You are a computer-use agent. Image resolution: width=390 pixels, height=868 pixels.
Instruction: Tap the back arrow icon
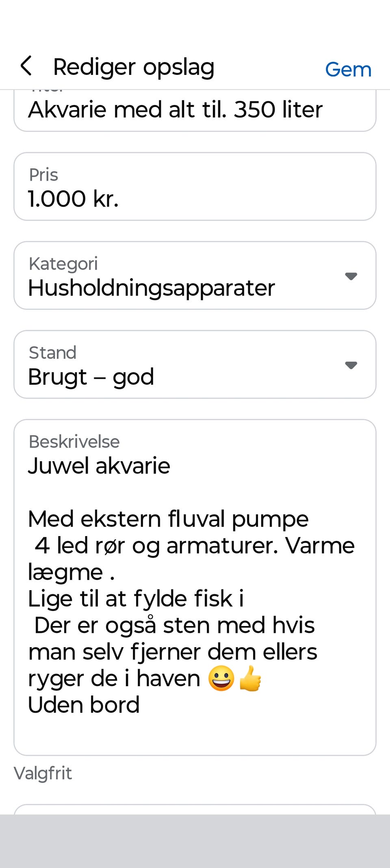pyautogui.click(x=26, y=66)
